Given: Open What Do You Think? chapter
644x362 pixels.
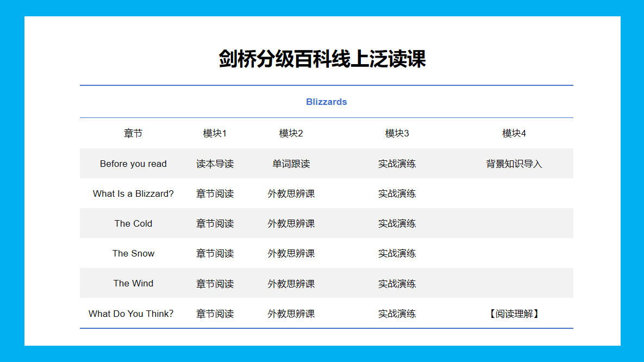Looking at the screenshot, I should (x=132, y=313).
